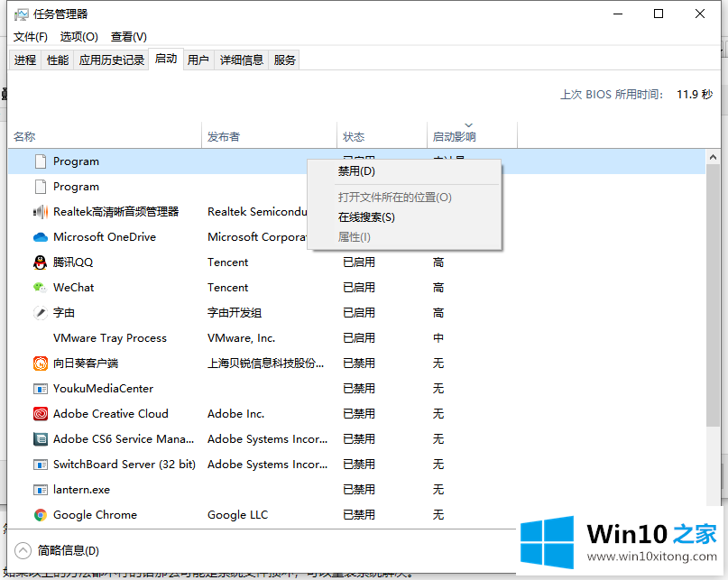Sort by the 启动影响 column header
The image size is (728, 580).
[x=472, y=136]
